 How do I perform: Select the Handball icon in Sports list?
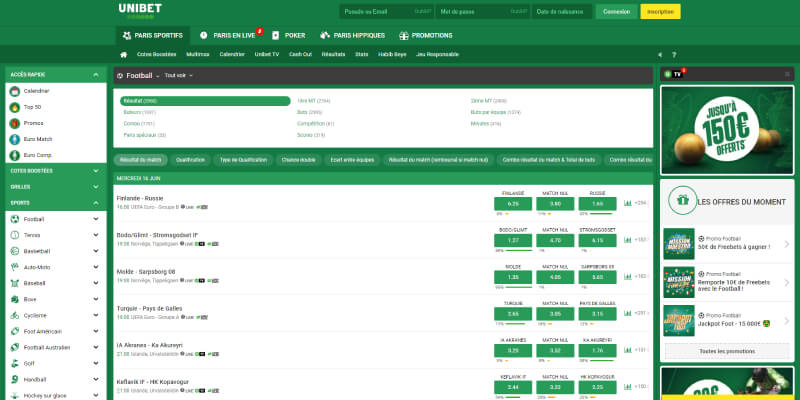tap(15, 380)
